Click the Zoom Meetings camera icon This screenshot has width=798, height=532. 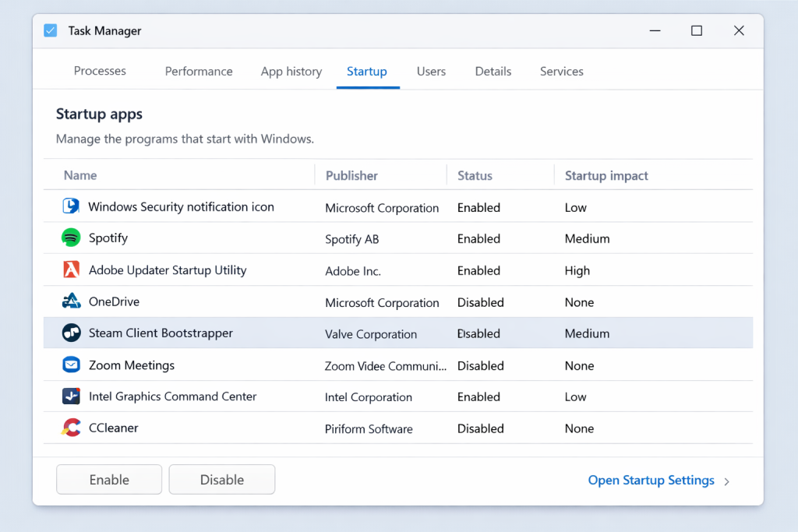pos(72,365)
